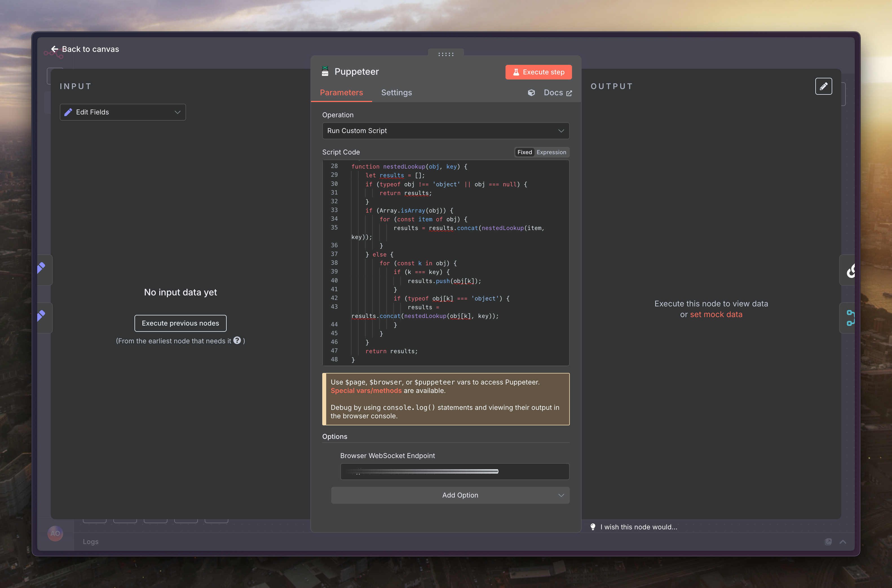
Task: Switch Script Code to Expression mode
Action: pos(551,152)
